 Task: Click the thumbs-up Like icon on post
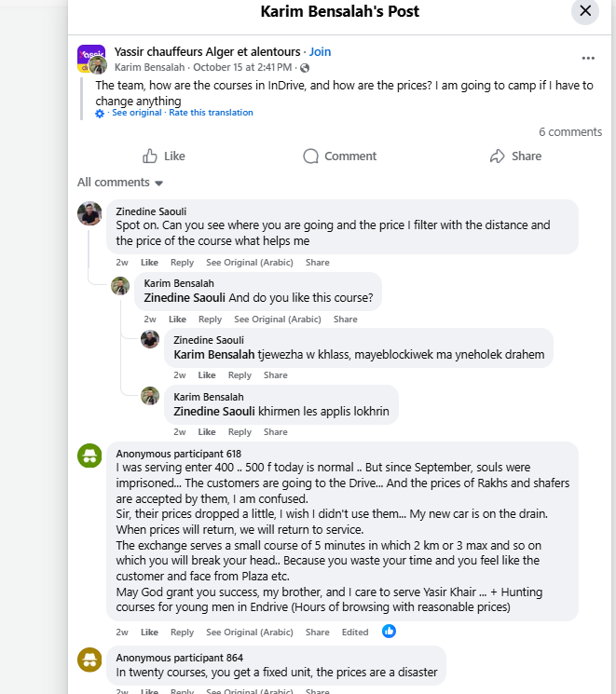pyautogui.click(x=150, y=156)
